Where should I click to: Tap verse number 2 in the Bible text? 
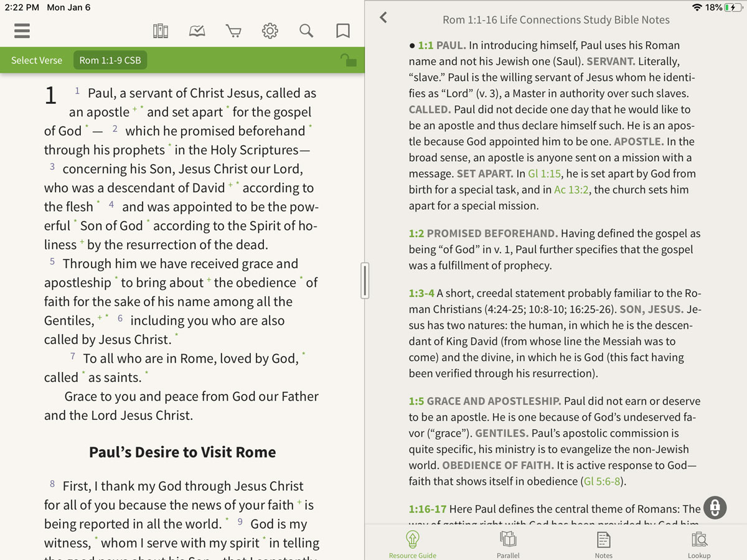[115, 129]
